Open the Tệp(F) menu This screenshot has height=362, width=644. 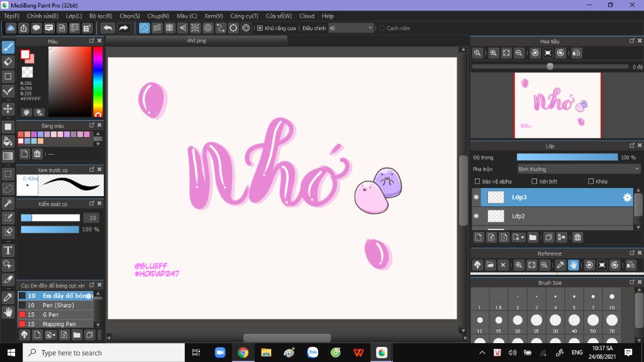[x=11, y=16]
